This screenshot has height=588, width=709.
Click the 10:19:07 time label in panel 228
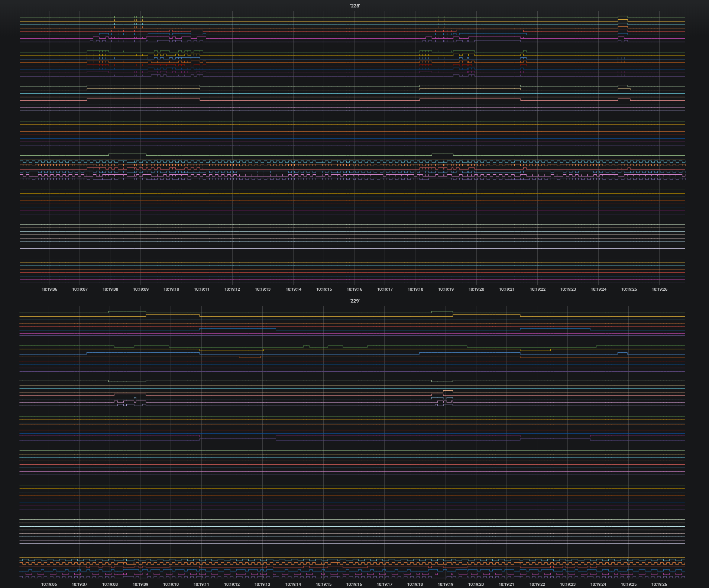tap(80, 289)
